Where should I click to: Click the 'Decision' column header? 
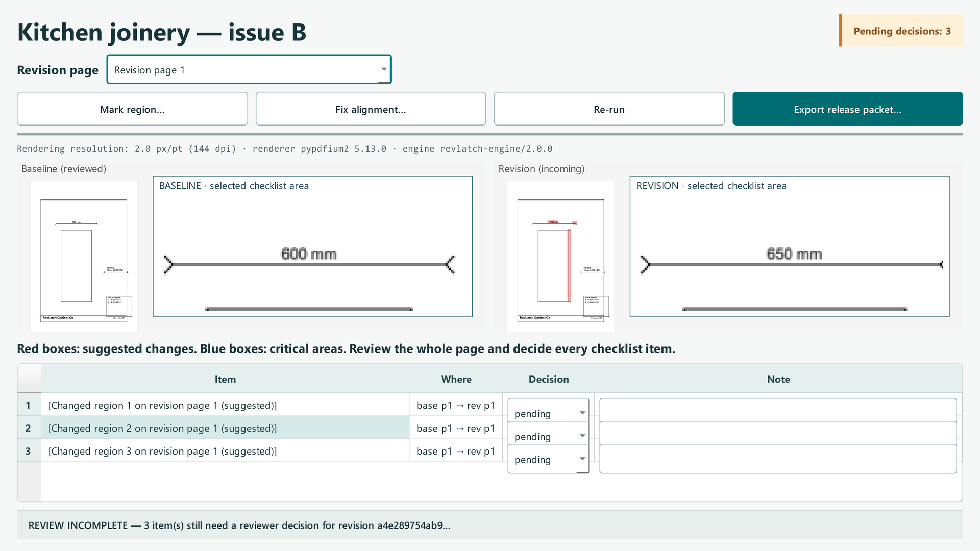tap(549, 379)
